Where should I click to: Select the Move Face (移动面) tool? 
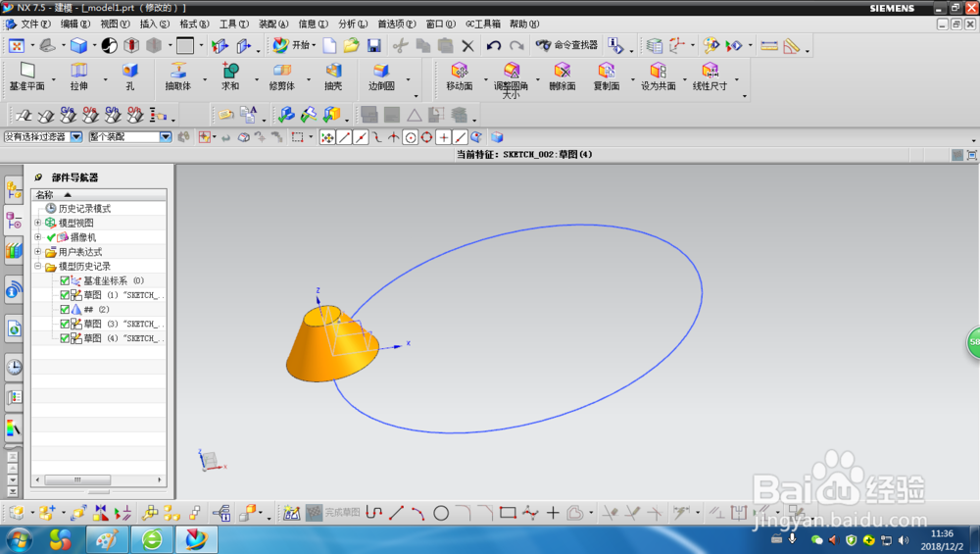[460, 76]
